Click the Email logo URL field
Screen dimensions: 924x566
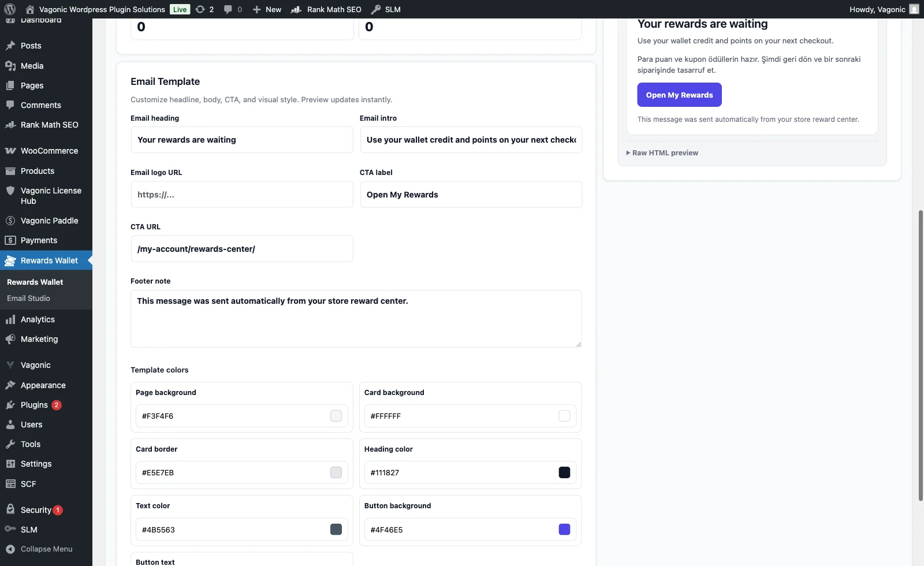point(242,195)
